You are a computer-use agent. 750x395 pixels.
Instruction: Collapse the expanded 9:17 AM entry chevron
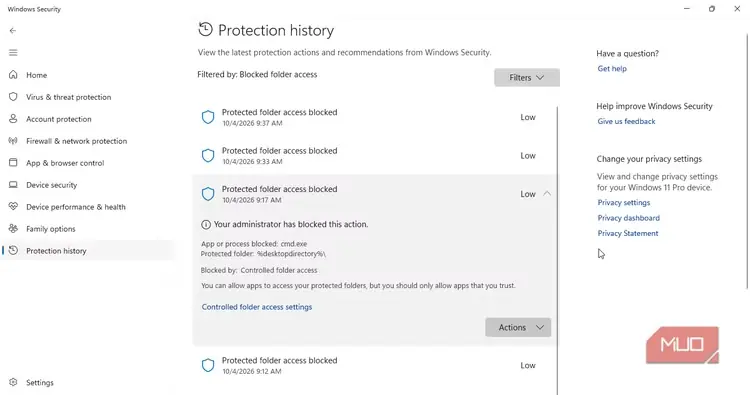[547, 194]
